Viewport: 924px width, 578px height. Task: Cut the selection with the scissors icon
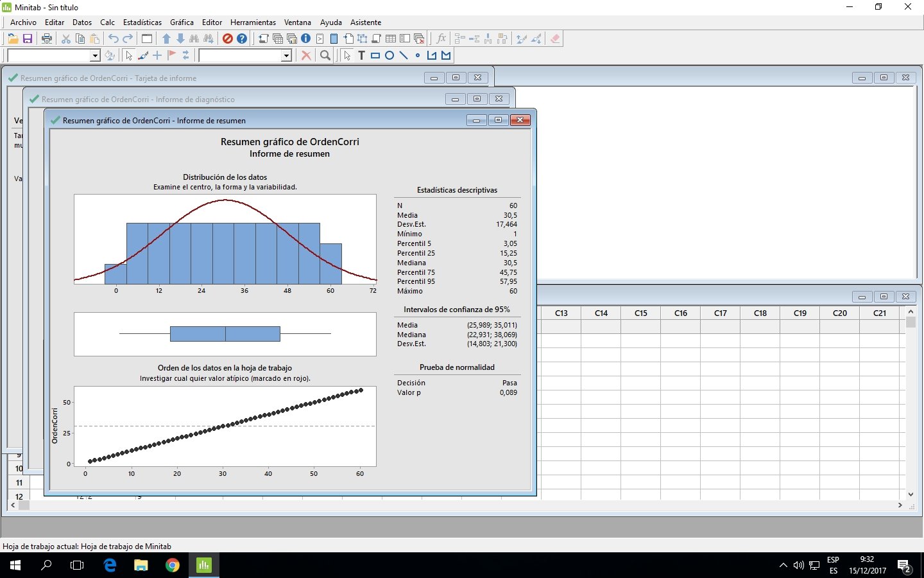(x=66, y=39)
